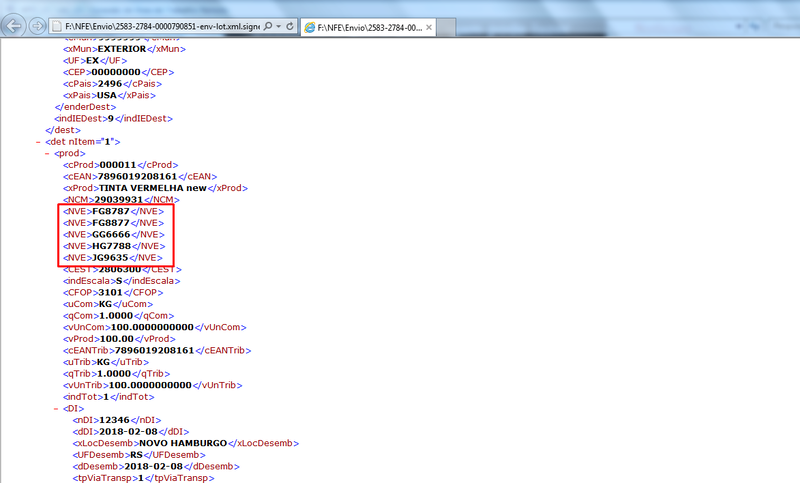Select the vUnTrib value 100.0000000000

150,386
